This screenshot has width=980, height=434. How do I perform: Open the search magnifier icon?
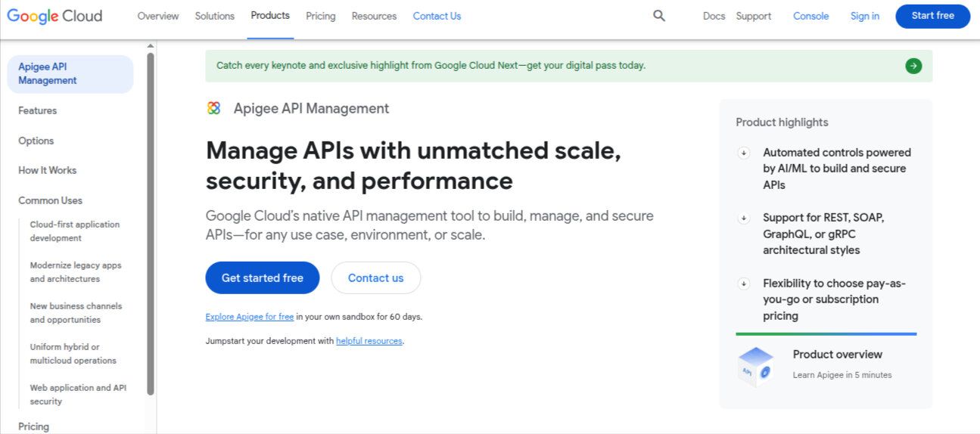point(659,16)
